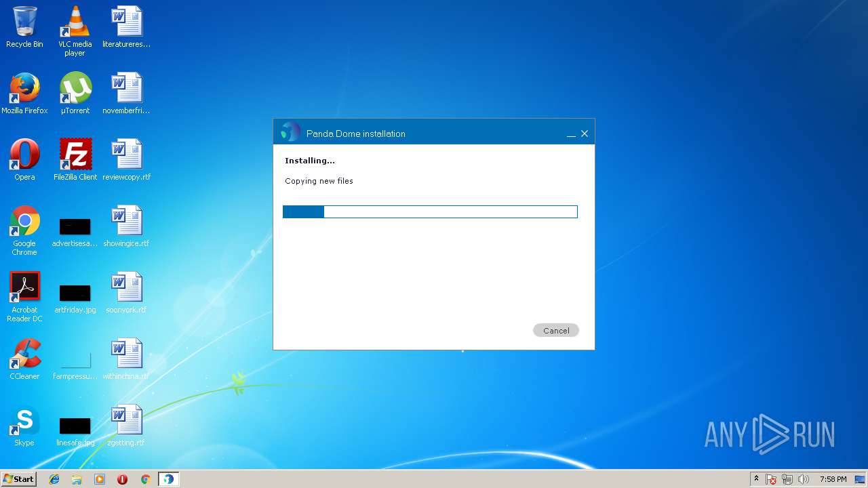This screenshot has width=868, height=488.
Task: Click the Show Desktop button
Action: (861, 479)
